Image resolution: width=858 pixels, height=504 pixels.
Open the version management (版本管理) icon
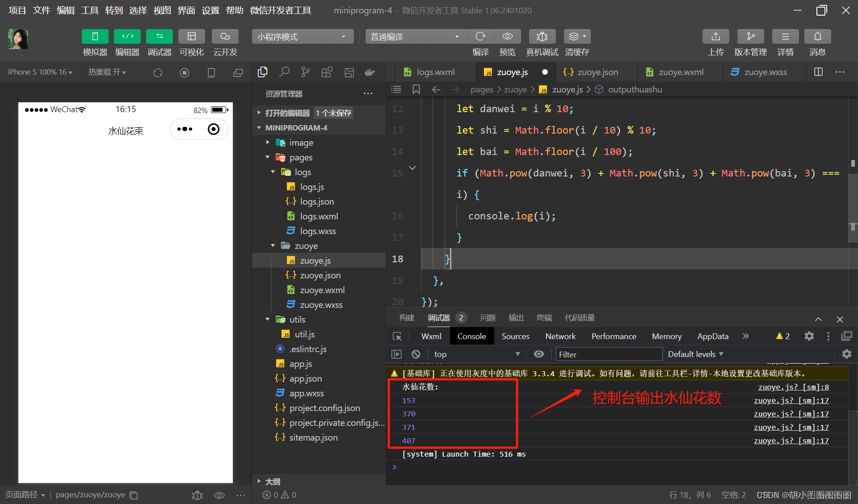coord(750,37)
